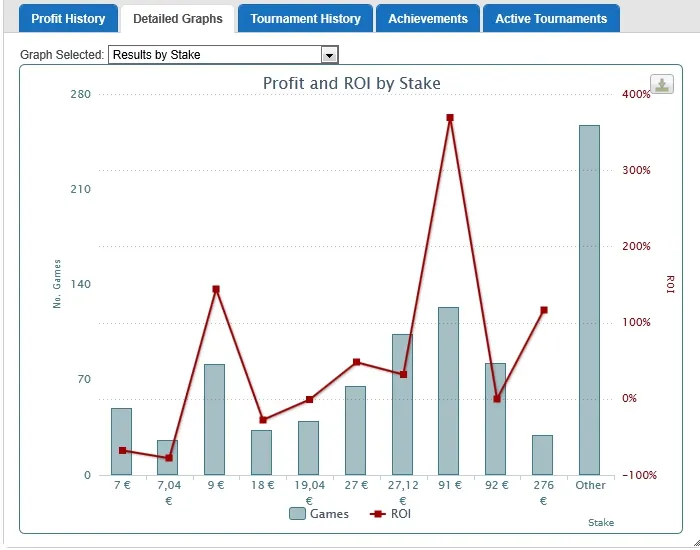The image size is (700, 550).
Task: Click the Games legend color swatch
Action: (297, 514)
